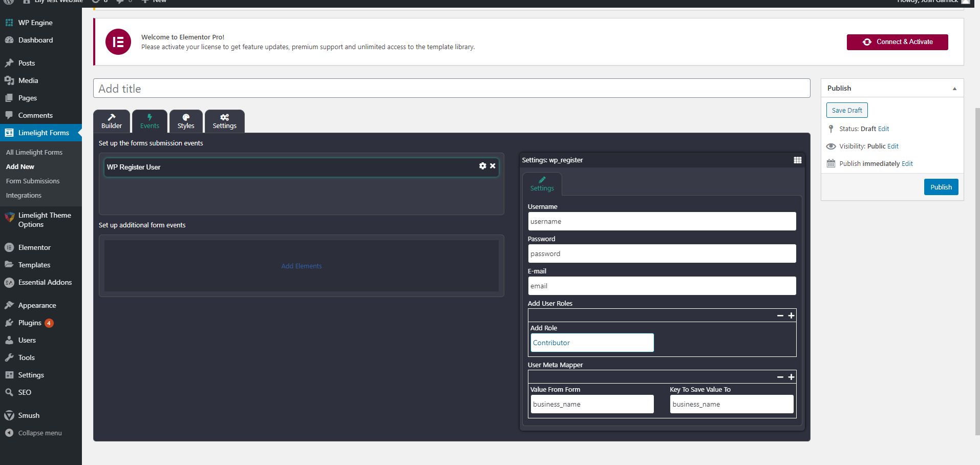Click the Connect & Activate button
Screen dimensions: 980x465
897,42
